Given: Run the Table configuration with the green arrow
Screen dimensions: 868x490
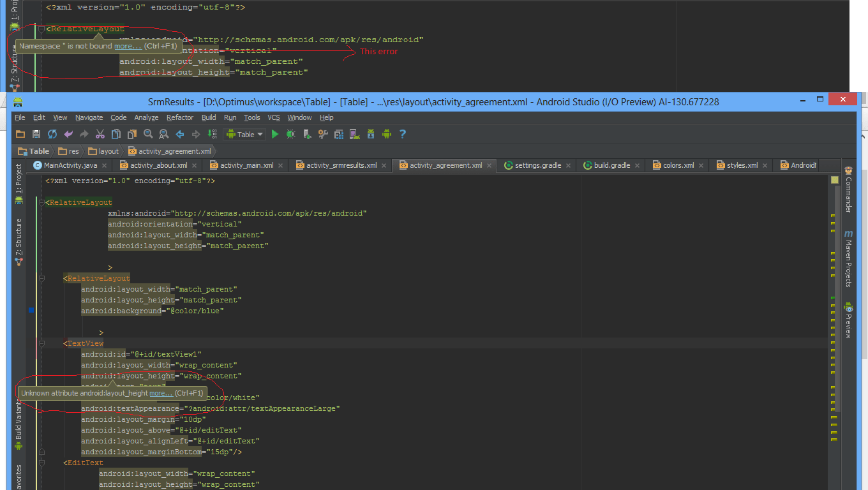Looking at the screenshot, I should [274, 134].
